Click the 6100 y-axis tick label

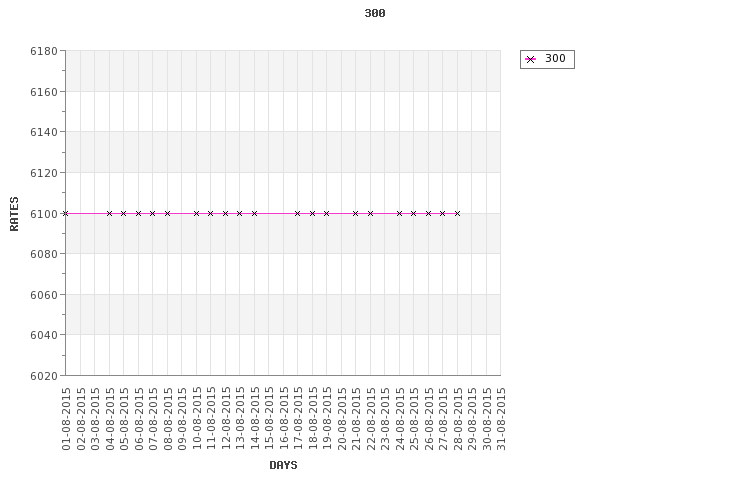click(44, 214)
